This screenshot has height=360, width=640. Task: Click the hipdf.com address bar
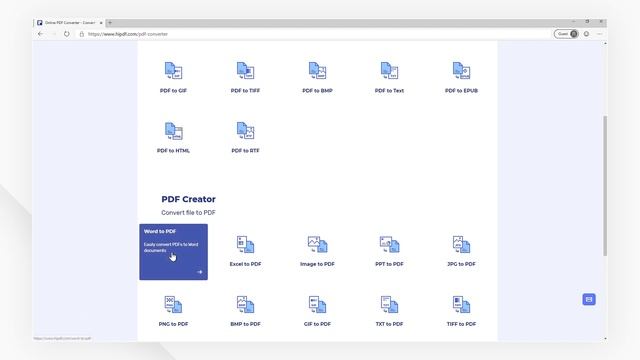(314, 34)
